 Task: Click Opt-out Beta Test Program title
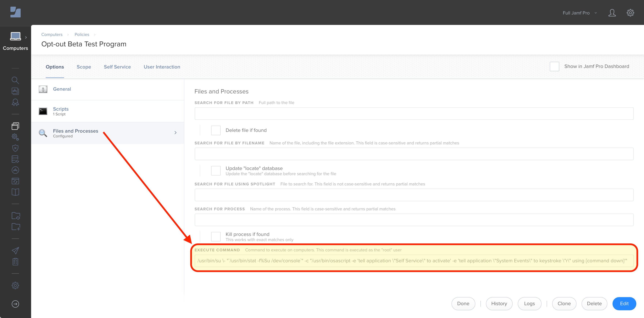(84, 44)
